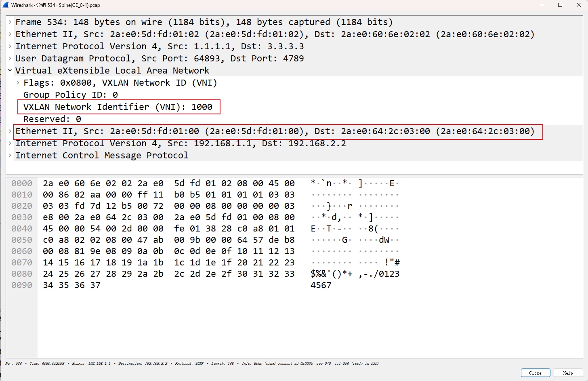This screenshot has width=588, height=381.
Task: Expand inner Ethernet II 2a:e0:5d:fd:01:00 header
Action: tap(10, 131)
